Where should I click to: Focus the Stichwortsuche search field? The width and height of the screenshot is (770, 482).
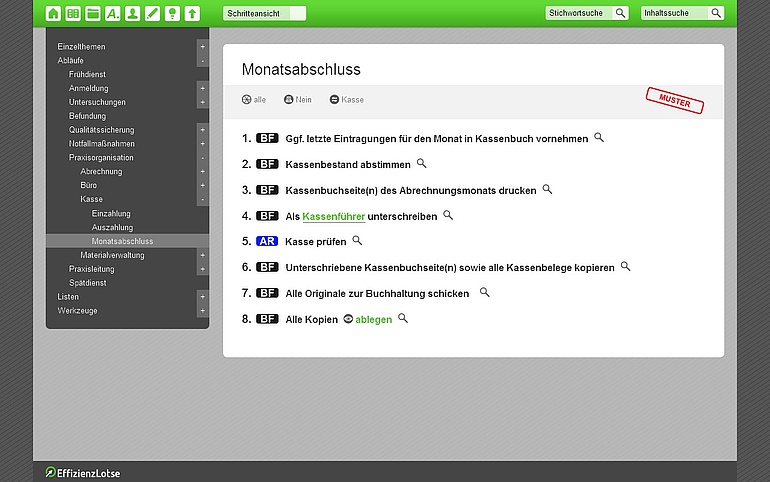(578, 13)
